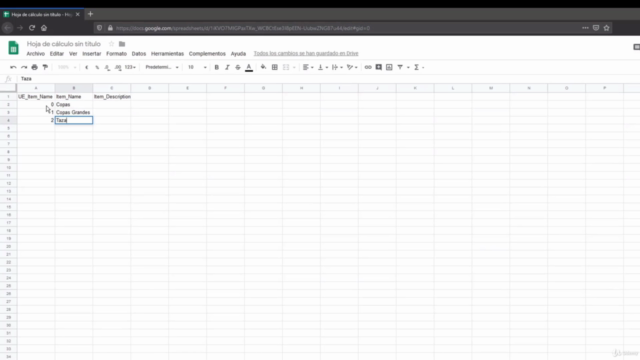Click tracking protection shield icon
Viewport: 640px width, 360px height.
pyautogui.click(x=100, y=28)
